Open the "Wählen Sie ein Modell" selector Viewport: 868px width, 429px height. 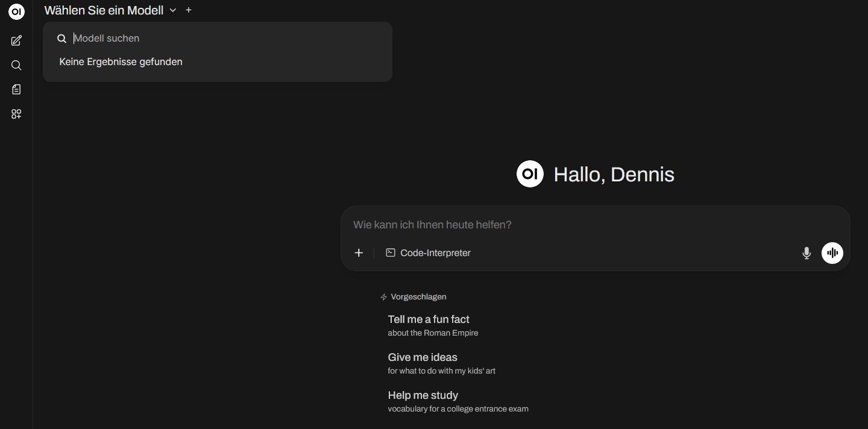[x=104, y=10]
